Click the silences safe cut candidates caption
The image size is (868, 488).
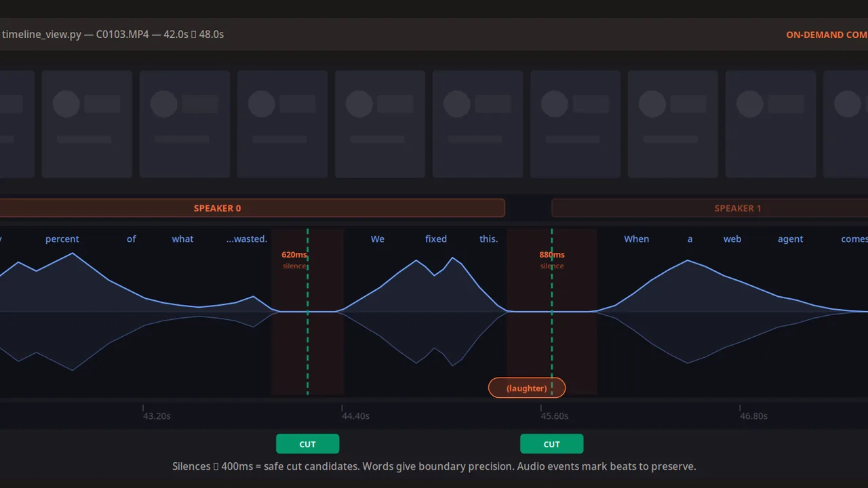click(x=434, y=466)
